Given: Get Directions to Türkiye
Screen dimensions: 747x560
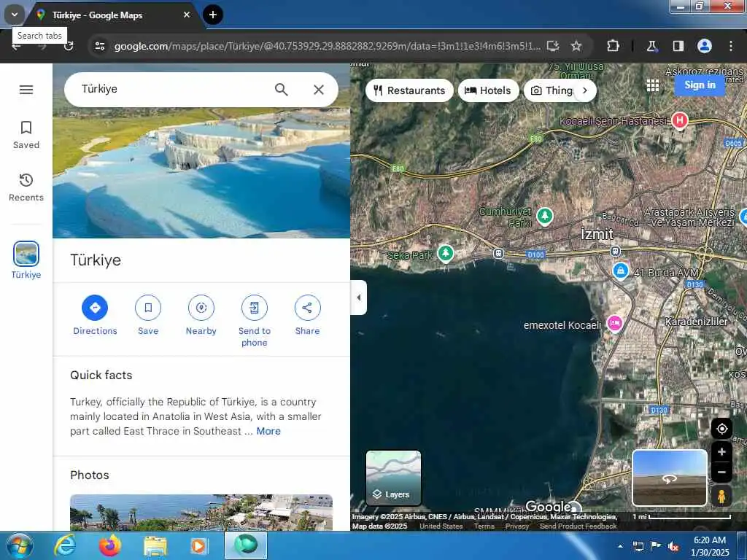Looking at the screenshot, I should (x=95, y=316).
